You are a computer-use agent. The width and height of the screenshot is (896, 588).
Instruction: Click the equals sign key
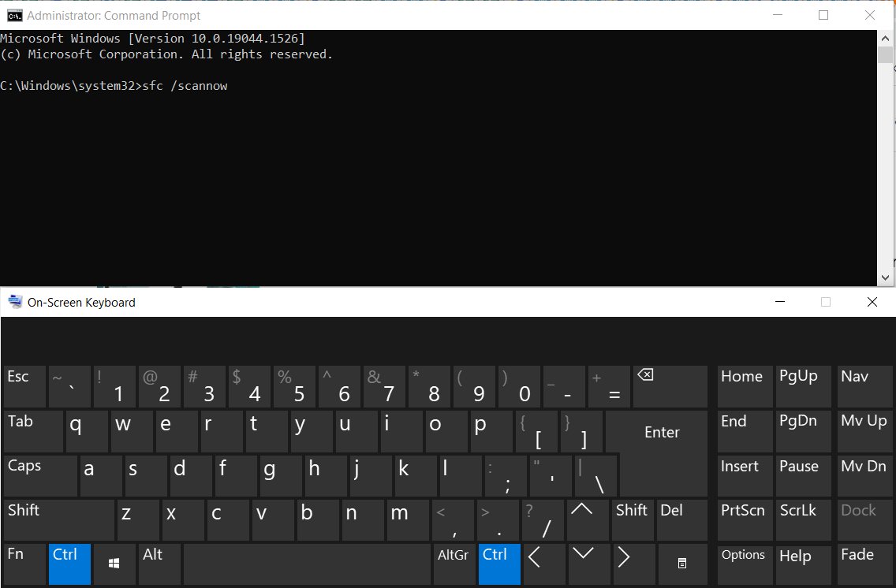(x=609, y=386)
